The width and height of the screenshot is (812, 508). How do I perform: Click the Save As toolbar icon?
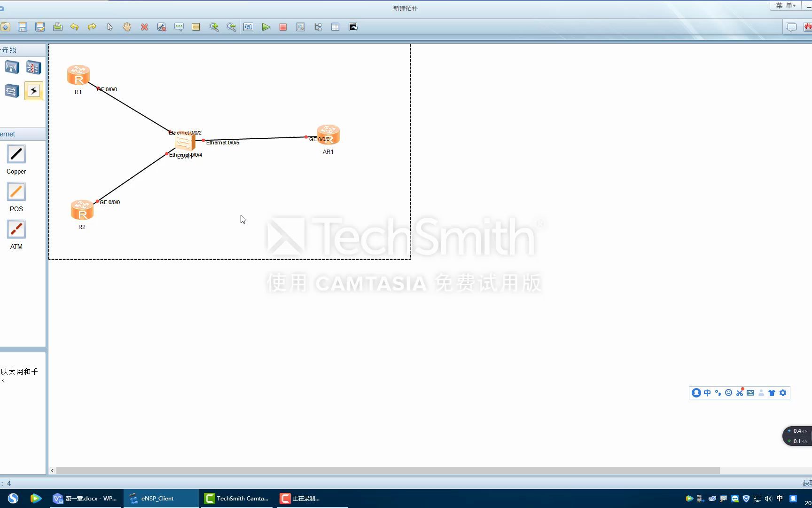tap(40, 27)
